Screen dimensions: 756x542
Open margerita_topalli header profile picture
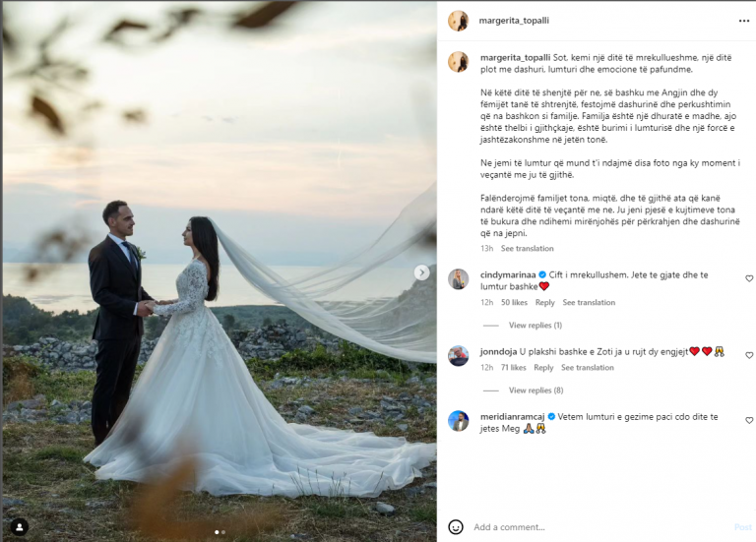click(x=458, y=21)
